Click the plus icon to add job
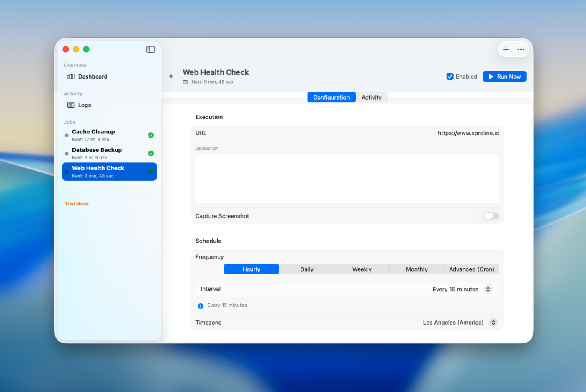This screenshot has height=392, width=586. tap(506, 49)
